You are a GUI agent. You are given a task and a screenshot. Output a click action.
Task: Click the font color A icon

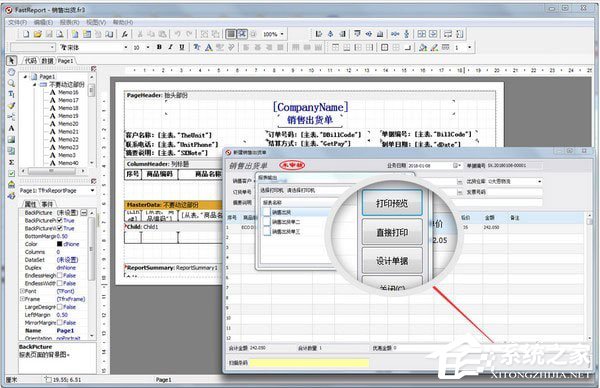point(209,47)
